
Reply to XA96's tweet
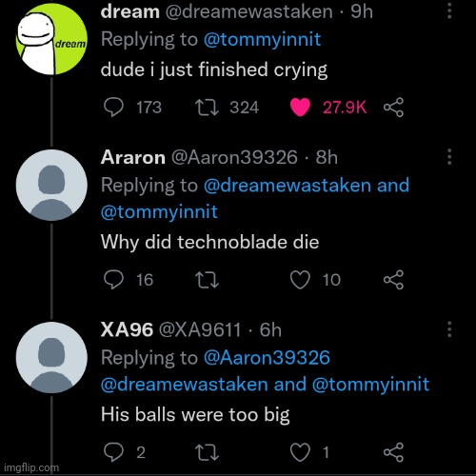coord(113,452)
